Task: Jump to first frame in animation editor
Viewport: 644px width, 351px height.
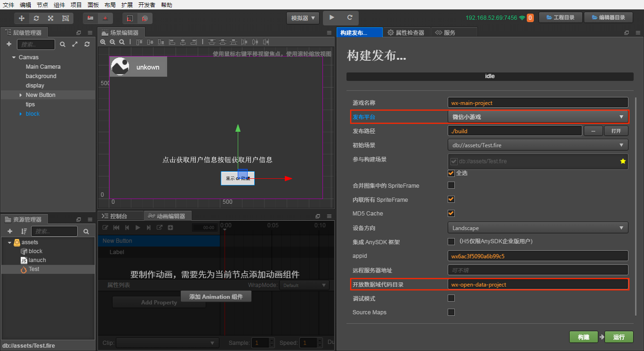Action: 116,228
